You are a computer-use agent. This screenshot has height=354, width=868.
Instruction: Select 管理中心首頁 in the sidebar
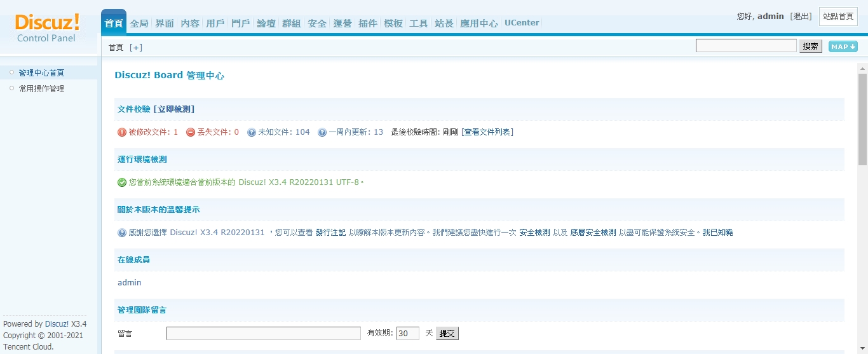click(x=41, y=73)
